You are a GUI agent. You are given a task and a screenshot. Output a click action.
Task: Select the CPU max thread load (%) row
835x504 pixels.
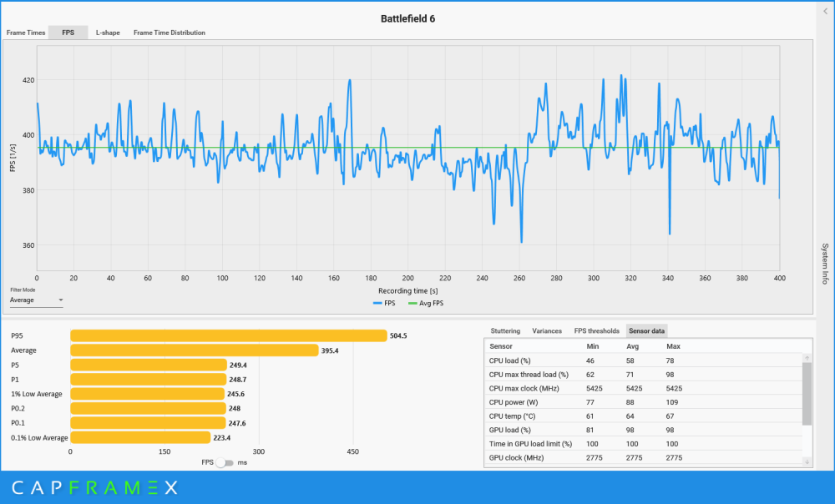point(643,375)
